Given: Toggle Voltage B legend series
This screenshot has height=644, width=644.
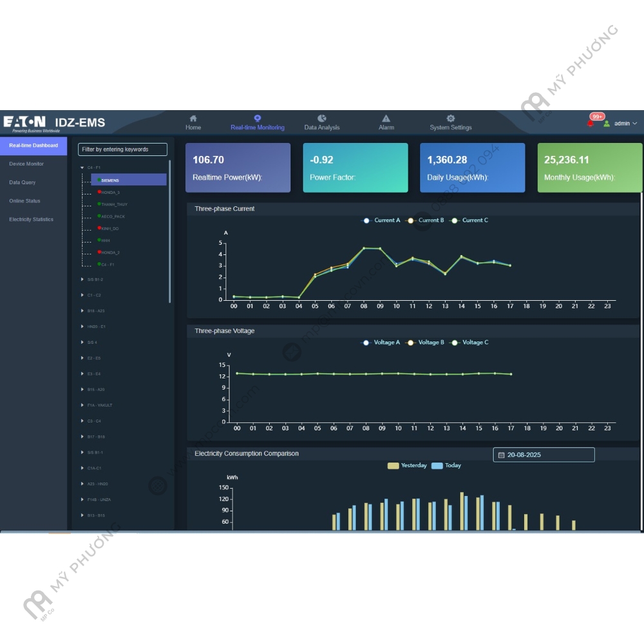Looking at the screenshot, I should click(425, 343).
